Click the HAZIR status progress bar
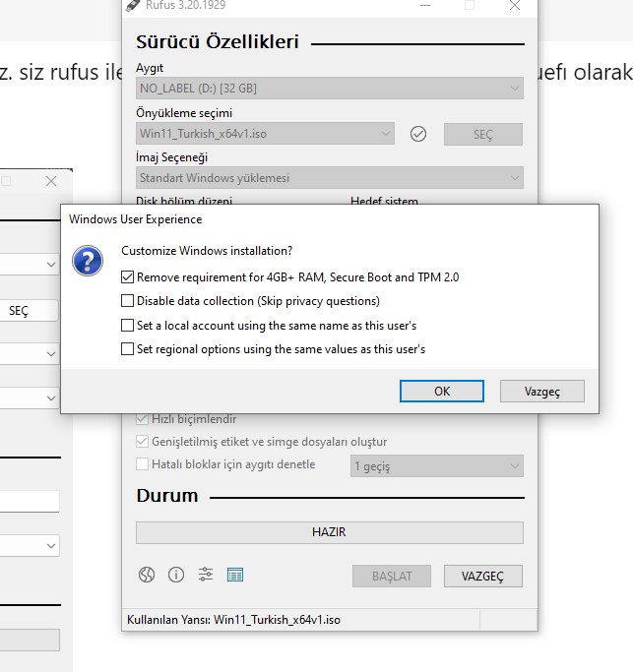 [x=330, y=532]
